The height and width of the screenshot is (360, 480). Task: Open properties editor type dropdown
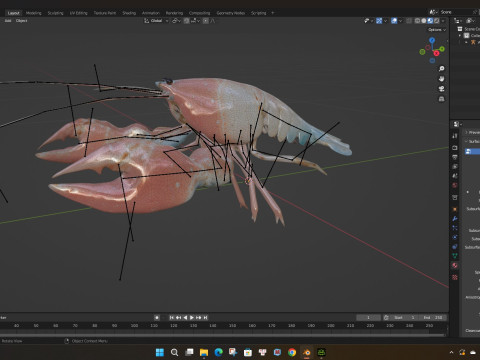click(x=457, y=124)
